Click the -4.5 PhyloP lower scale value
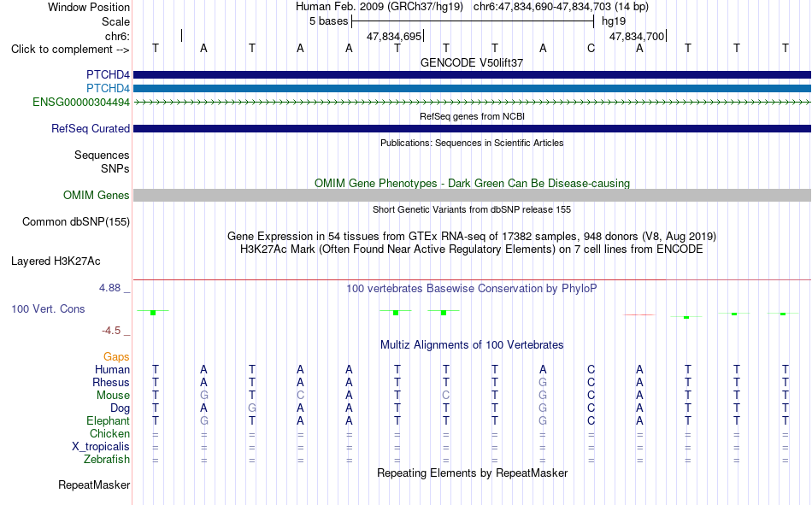The width and height of the screenshot is (812, 505). pyautogui.click(x=111, y=331)
